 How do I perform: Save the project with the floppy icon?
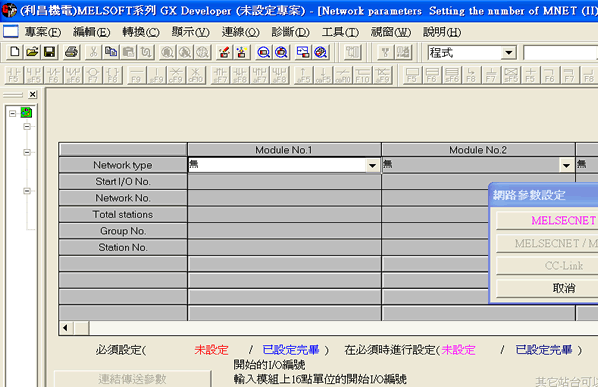point(50,52)
